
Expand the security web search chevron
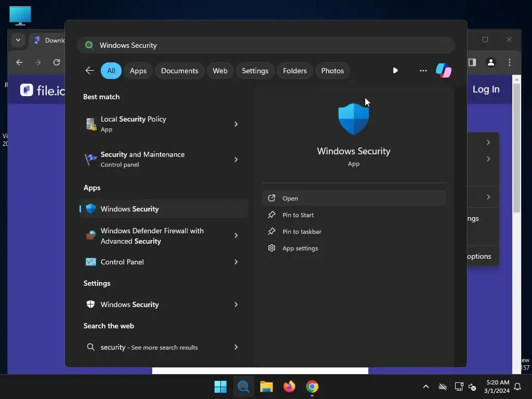click(236, 347)
